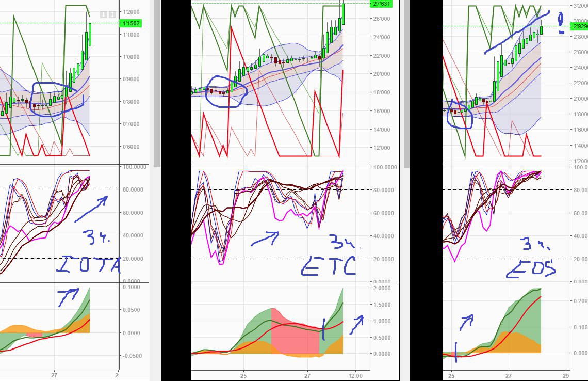Click the 12'000 price axis label
Screen dimensions: 588x381
(x=382, y=148)
